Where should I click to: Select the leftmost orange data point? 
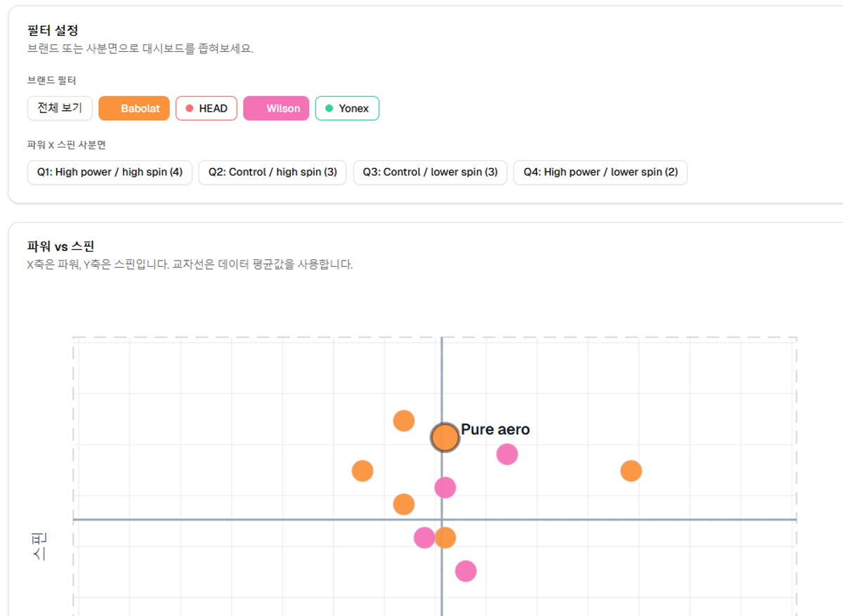362,471
